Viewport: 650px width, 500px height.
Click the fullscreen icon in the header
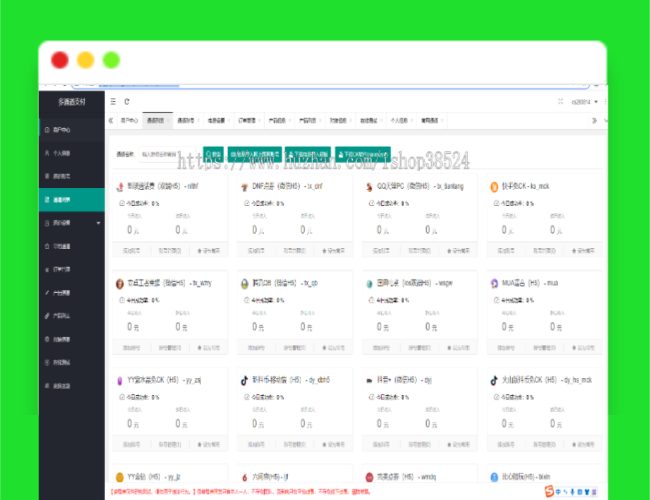[x=560, y=101]
